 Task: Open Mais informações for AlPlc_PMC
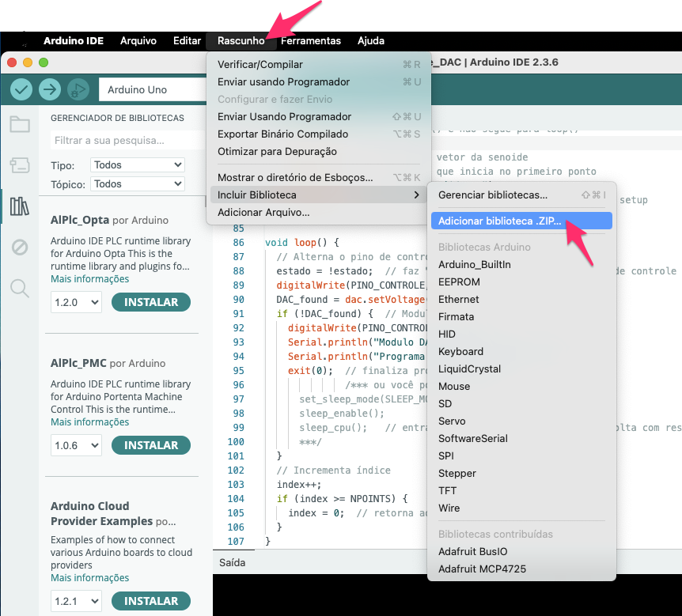pos(89,422)
